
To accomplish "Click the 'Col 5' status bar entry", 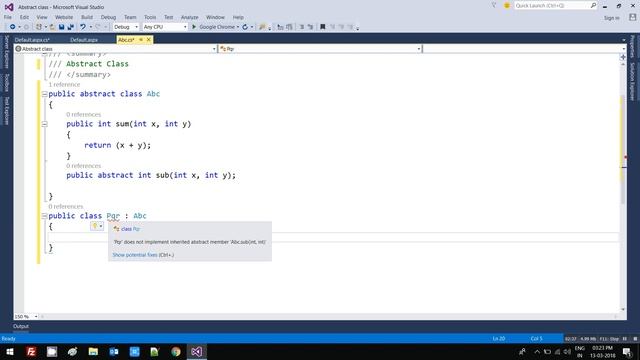I will coord(536,338).
